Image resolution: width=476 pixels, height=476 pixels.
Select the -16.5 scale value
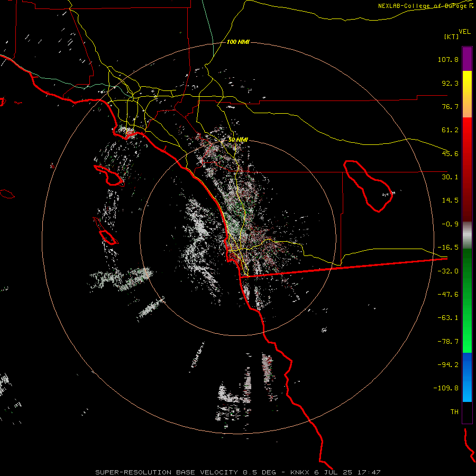[448, 248]
